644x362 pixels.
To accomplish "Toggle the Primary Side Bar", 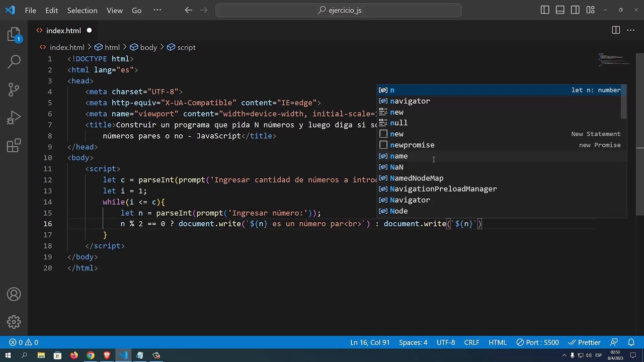I will click(545, 10).
